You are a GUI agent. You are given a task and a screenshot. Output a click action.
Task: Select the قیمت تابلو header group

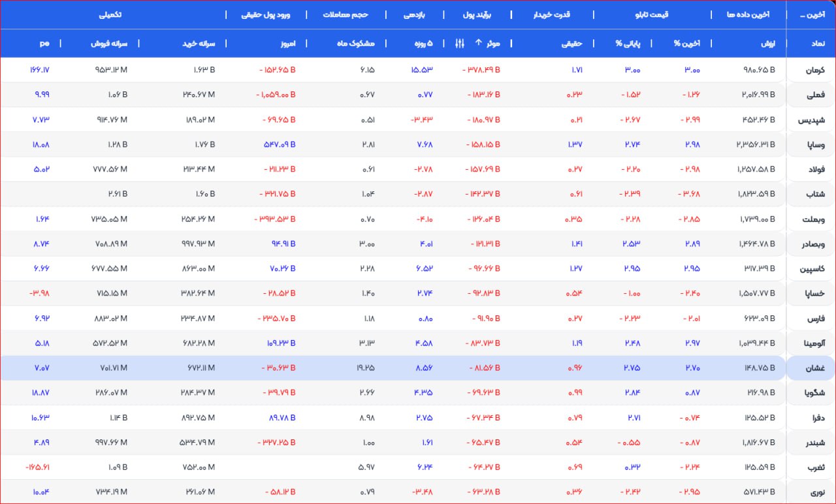[652, 14]
